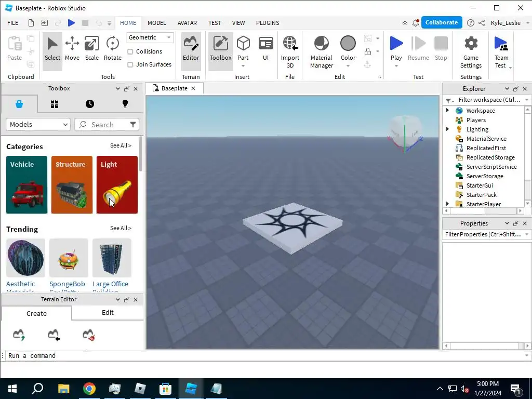
Task: Switch to the MODEL ribbon tab
Action: coord(157,23)
